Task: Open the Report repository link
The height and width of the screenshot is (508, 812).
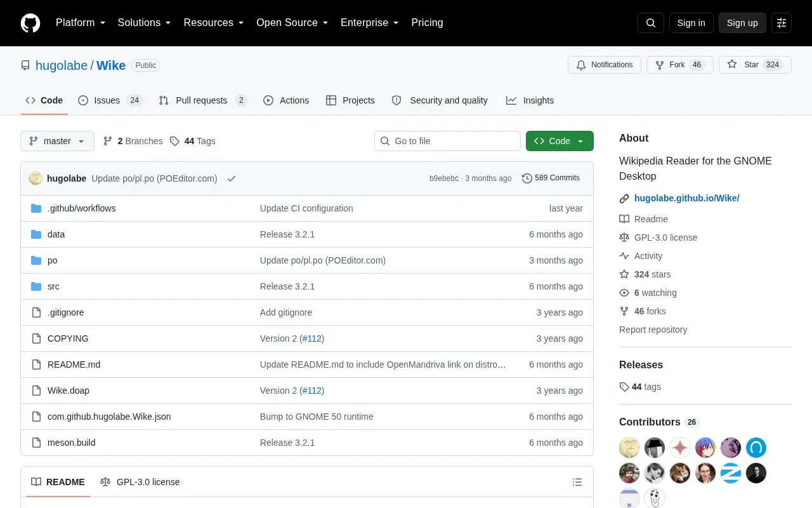Action: pyautogui.click(x=653, y=330)
